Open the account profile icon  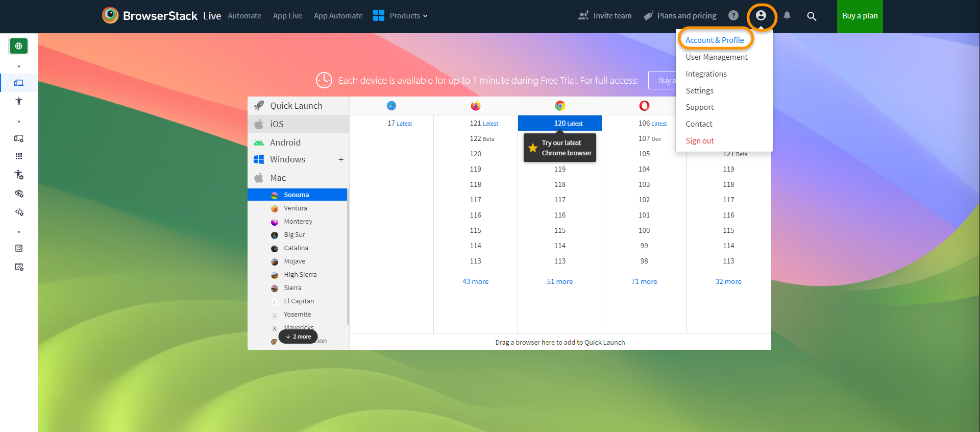click(x=761, y=16)
